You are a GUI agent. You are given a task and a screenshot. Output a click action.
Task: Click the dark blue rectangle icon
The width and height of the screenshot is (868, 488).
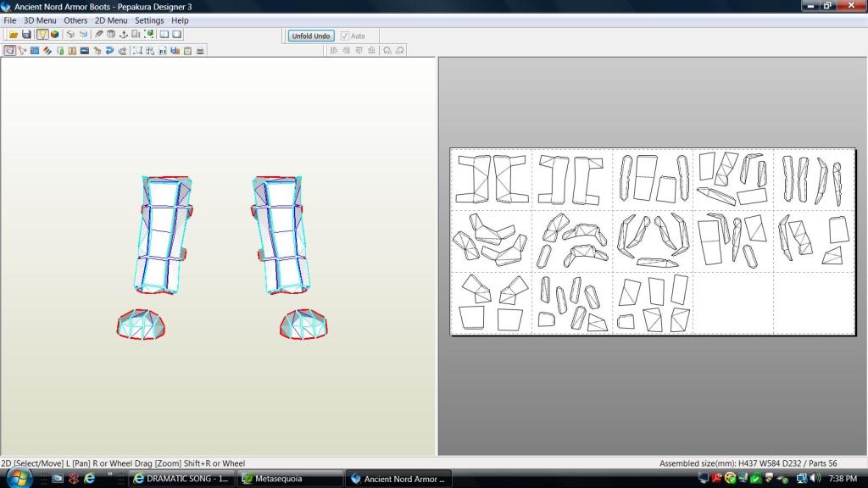point(85,50)
